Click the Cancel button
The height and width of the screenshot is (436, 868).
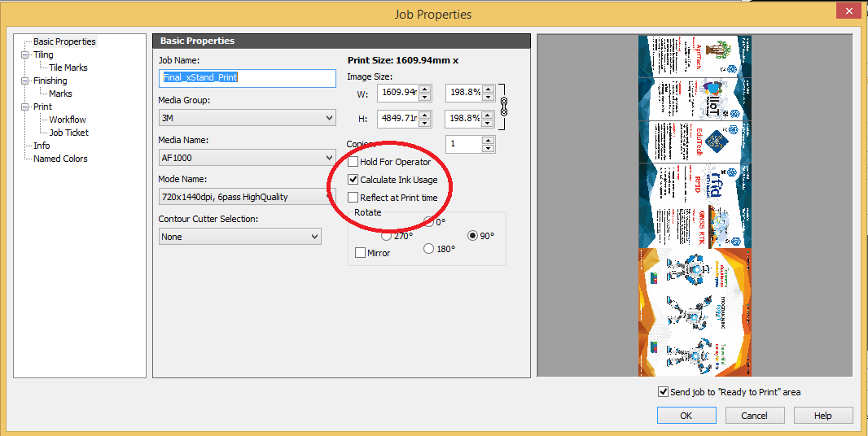(x=754, y=416)
